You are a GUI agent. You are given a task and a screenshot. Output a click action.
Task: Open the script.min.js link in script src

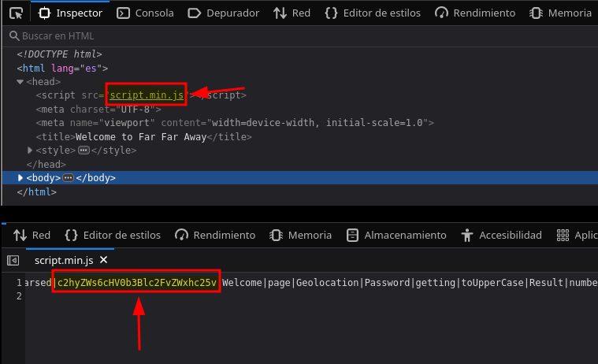click(147, 95)
